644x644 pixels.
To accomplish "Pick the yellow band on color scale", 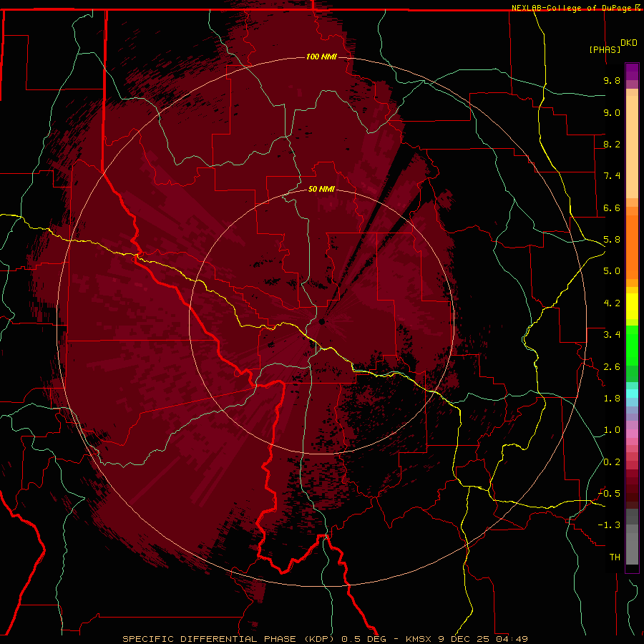I will [632, 306].
